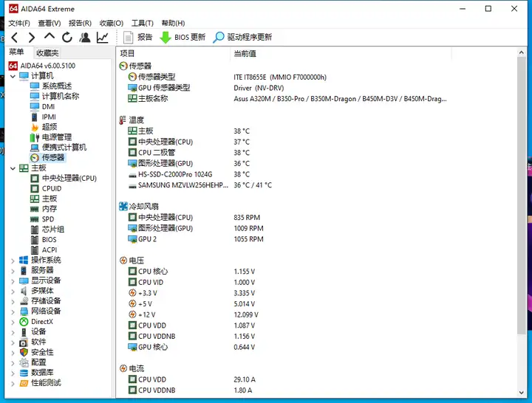
Task: Go back with the left arrow toolbar icon
Action: tap(15, 38)
